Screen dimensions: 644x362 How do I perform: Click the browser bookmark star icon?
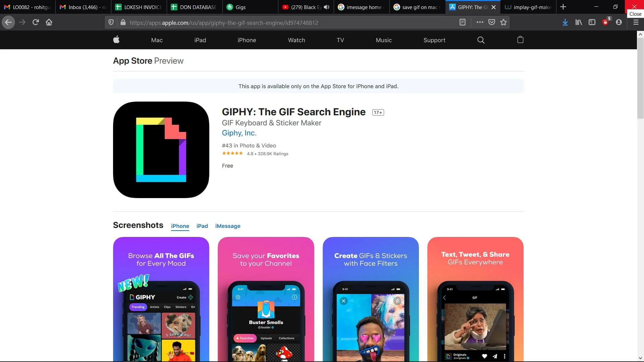coord(503,22)
